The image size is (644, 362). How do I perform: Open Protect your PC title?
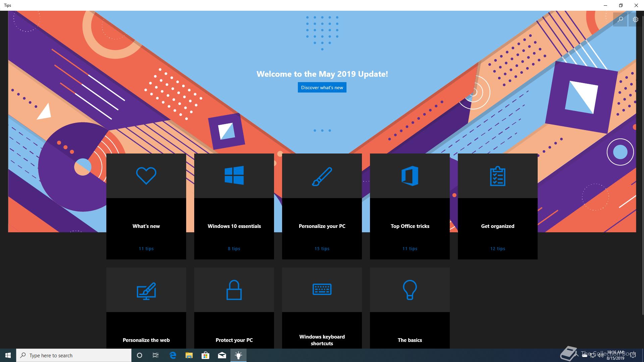(234, 340)
